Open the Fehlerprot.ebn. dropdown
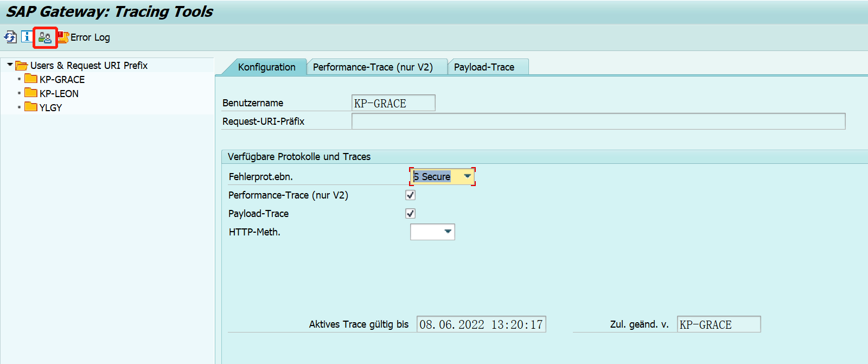 467,176
